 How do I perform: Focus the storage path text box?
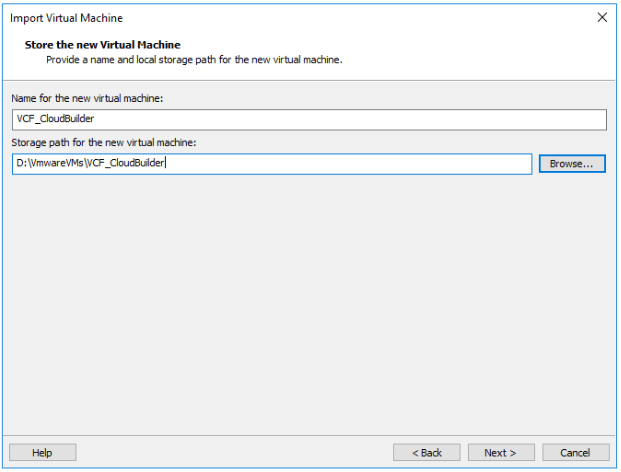[x=350, y=164]
